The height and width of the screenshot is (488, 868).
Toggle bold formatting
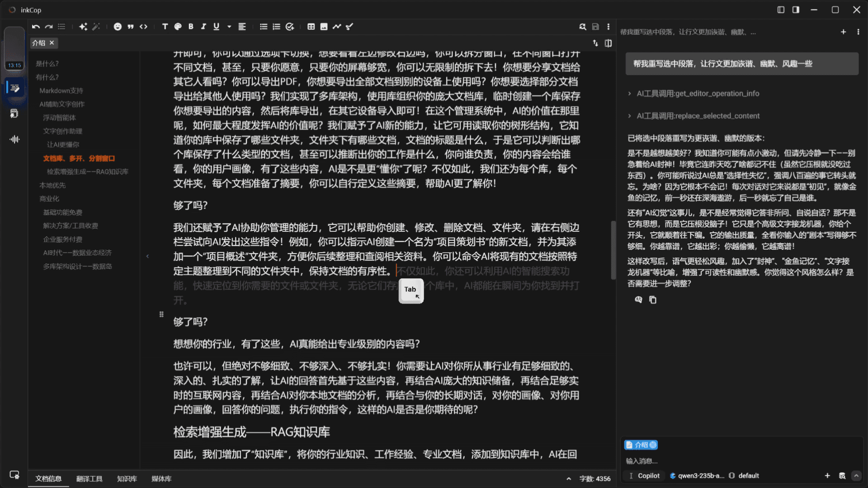coord(191,27)
